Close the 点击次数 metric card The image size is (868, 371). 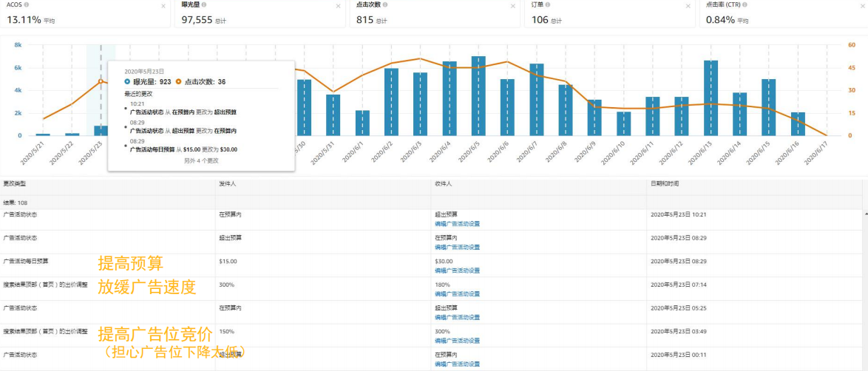tap(513, 6)
